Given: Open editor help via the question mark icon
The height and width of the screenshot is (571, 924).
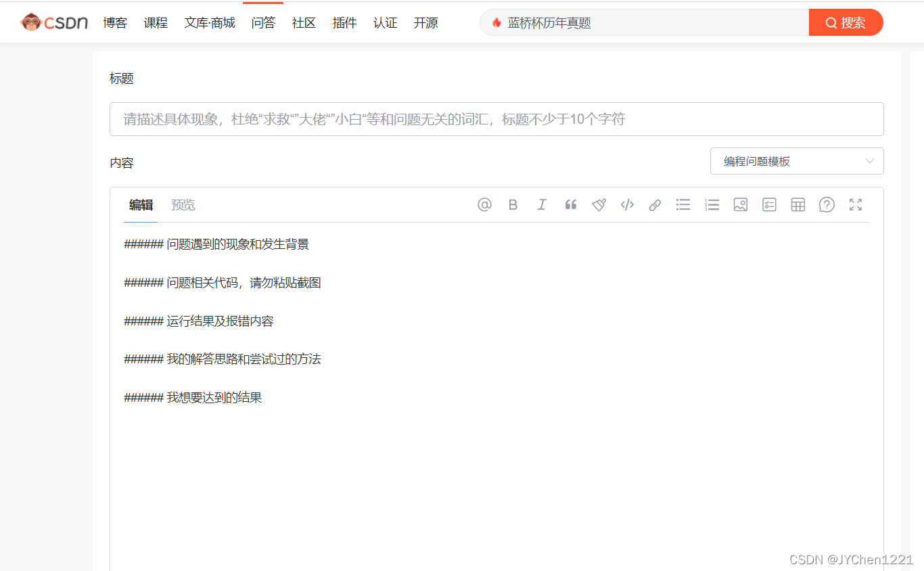Looking at the screenshot, I should pos(827,204).
